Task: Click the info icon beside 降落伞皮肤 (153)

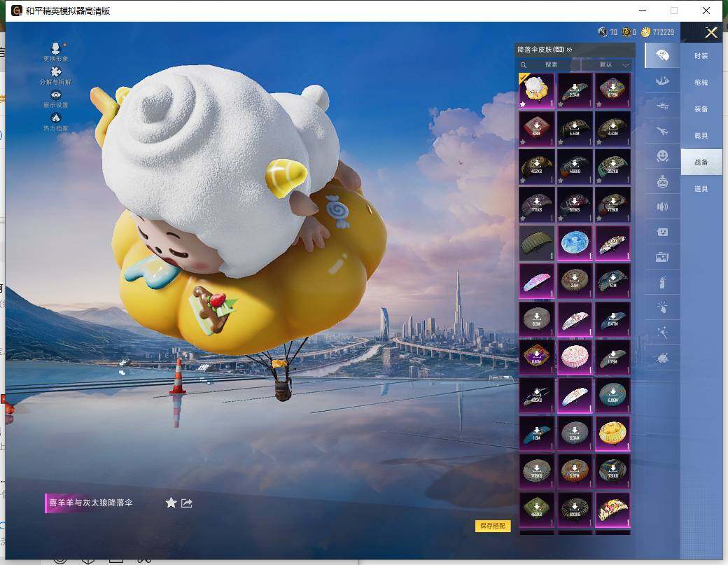Action: point(570,50)
